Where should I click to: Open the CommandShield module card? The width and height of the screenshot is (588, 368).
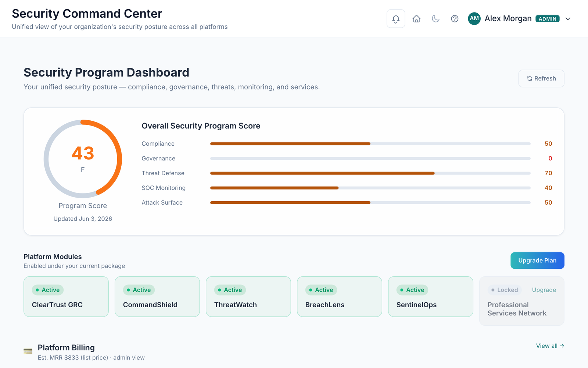157,297
